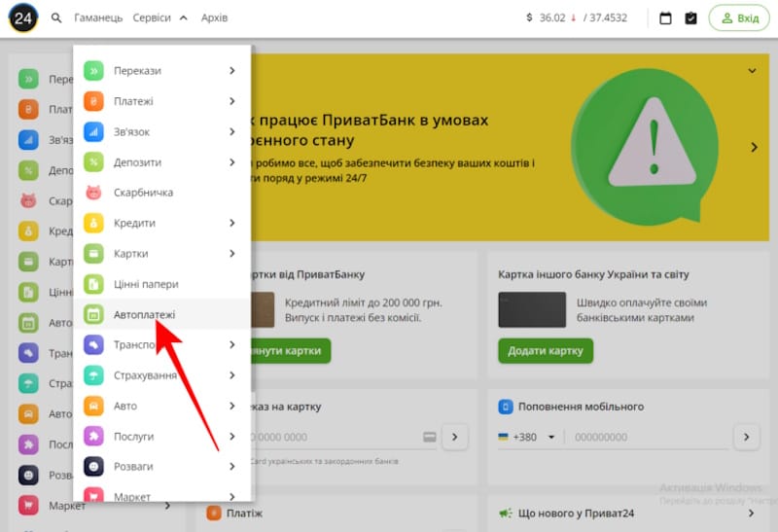This screenshot has height=532, width=778.
Task: Click the search magnifier icon in header
Action: click(56, 18)
